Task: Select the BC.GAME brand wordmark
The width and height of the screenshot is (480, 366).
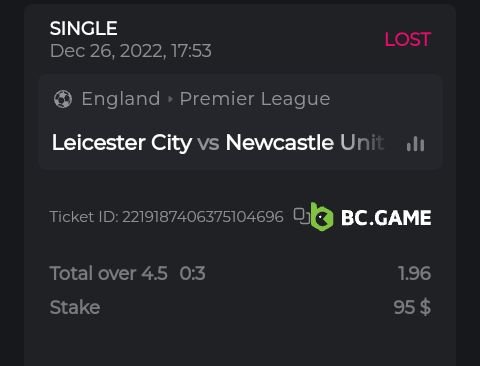Action: [386, 218]
